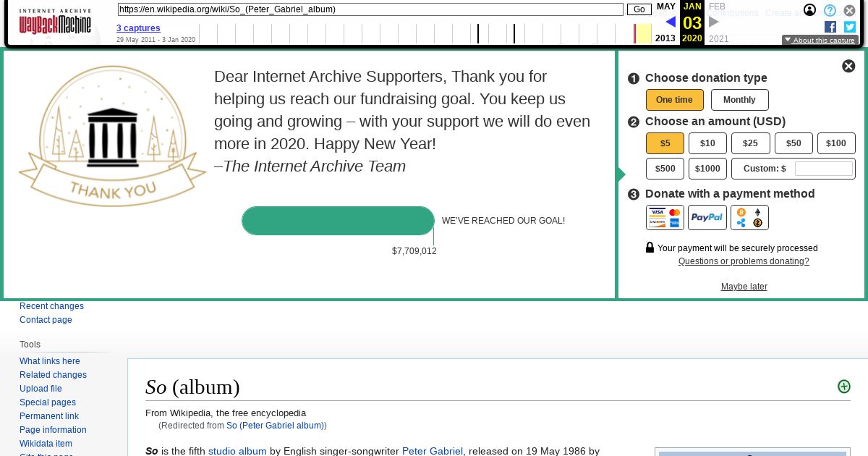
Task: Click the green plus icon beside title
Action: click(843, 387)
